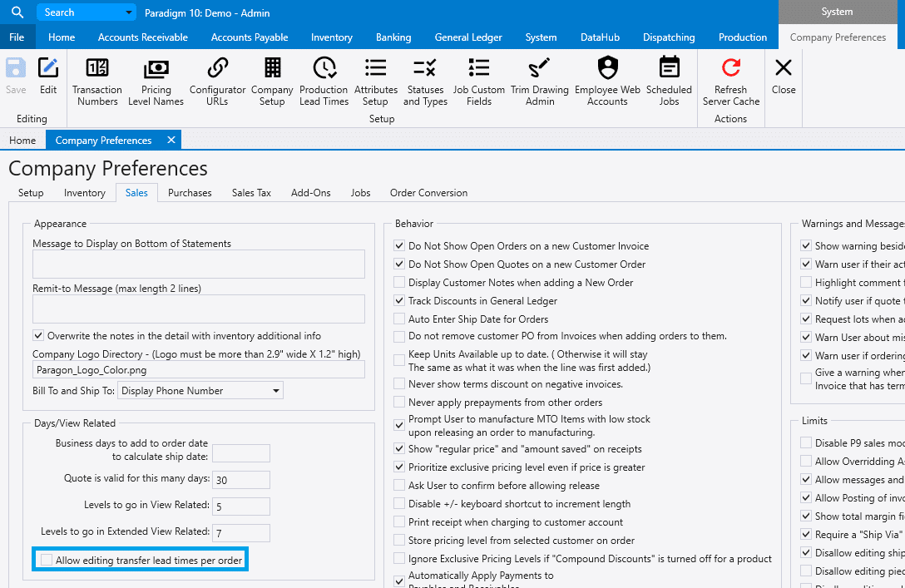The width and height of the screenshot is (905, 588).
Task: Select the Jobs preferences tab
Action: [x=360, y=193]
